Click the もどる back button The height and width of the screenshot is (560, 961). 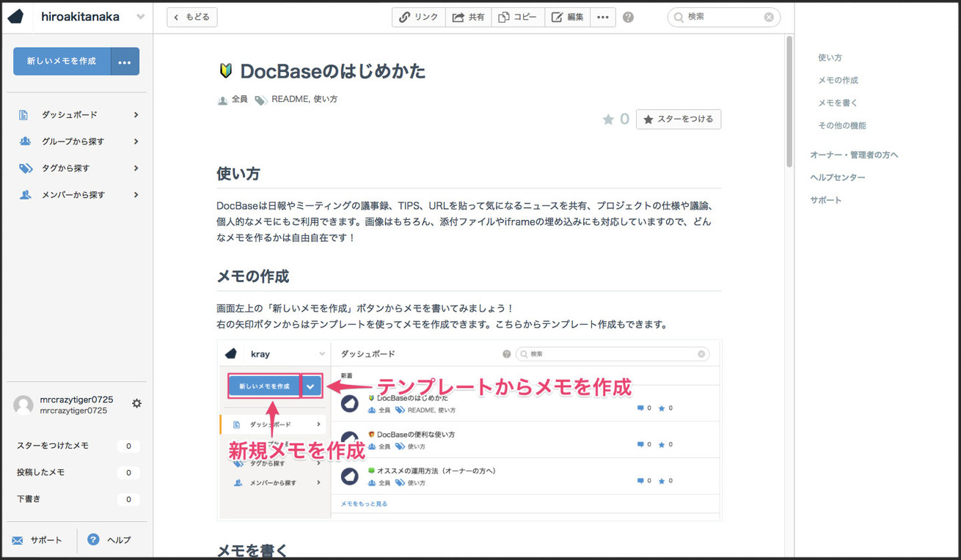point(192,17)
